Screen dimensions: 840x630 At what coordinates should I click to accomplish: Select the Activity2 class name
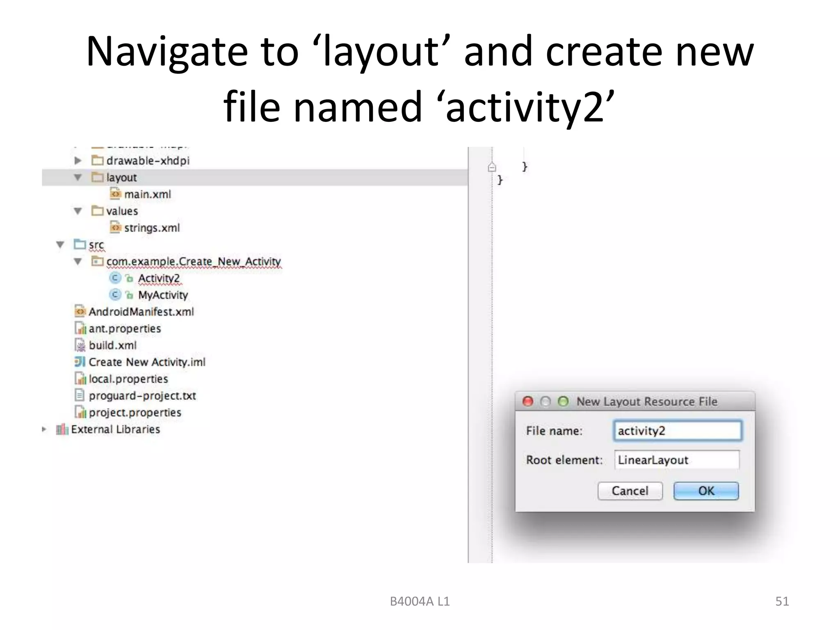point(159,278)
